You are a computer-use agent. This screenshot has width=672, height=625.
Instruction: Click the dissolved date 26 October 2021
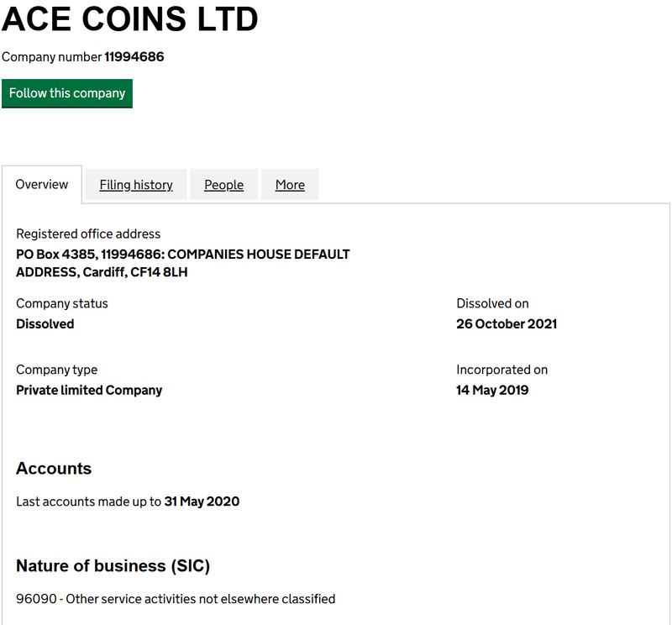[507, 323]
